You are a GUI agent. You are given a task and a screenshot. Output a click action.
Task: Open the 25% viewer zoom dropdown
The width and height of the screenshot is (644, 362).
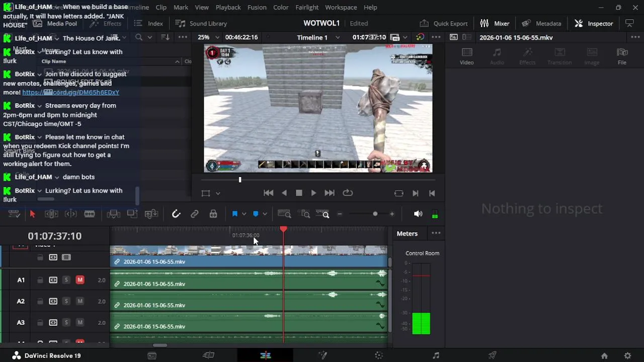[208, 37]
